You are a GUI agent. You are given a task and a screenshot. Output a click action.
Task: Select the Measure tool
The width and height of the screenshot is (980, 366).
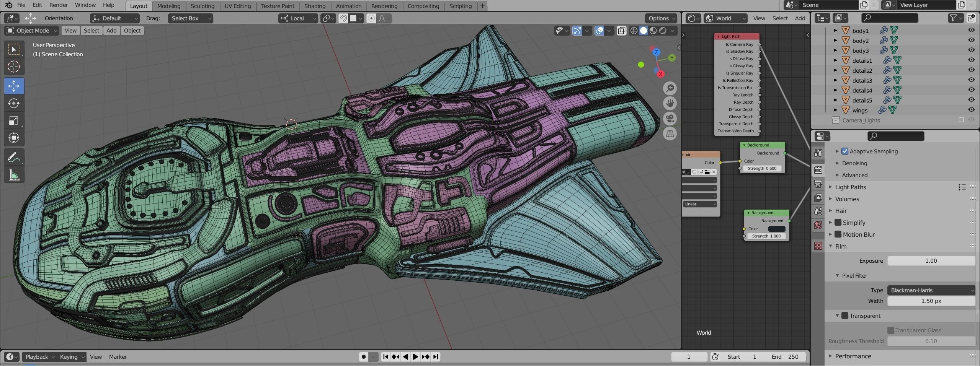[14, 175]
